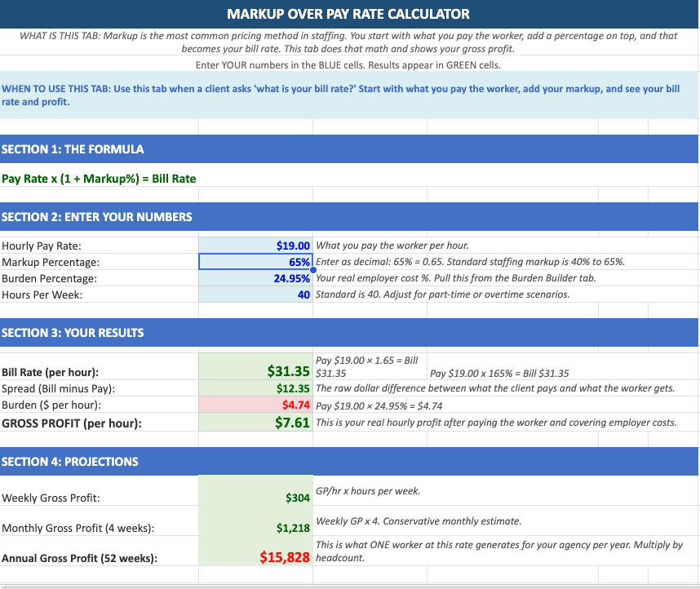
Task: Click the note 'What you pay the worker per hour.'
Action: click(392, 246)
